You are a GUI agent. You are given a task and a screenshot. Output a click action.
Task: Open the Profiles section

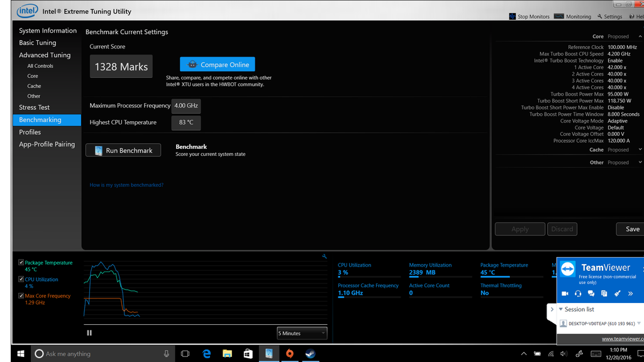pos(30,132)
